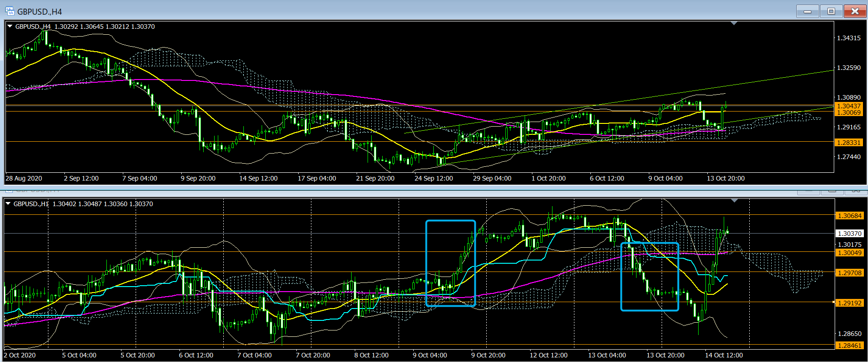Select the 1.28461 price label

coord(849,346)
